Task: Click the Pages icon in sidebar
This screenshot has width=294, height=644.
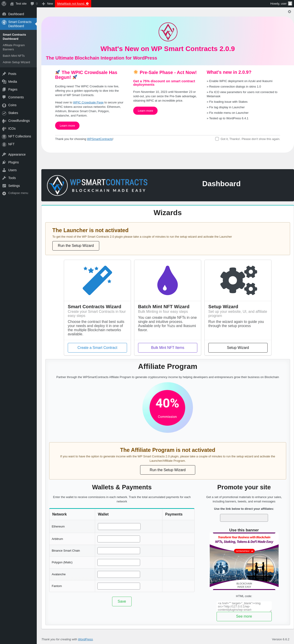Action: click(x=4, y=89)
